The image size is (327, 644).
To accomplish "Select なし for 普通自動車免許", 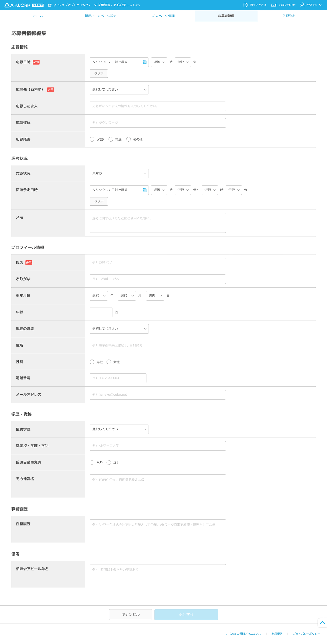I will pyautogui.click(x=109, y=462).
